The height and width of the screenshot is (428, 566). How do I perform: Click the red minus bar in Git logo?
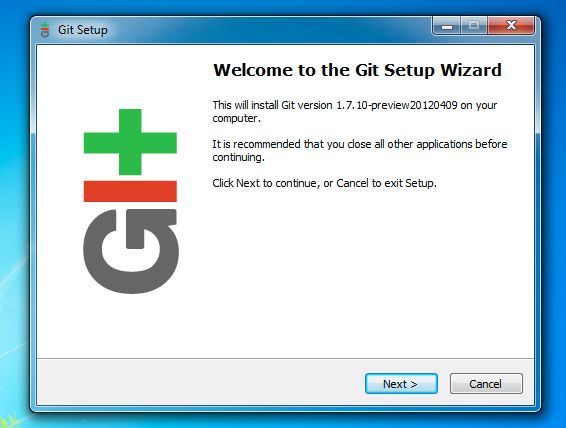tap(130, 191)
